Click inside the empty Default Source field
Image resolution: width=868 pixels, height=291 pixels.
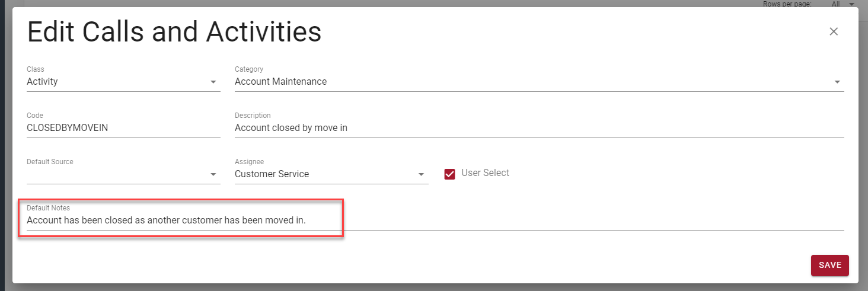pos(116,174)
